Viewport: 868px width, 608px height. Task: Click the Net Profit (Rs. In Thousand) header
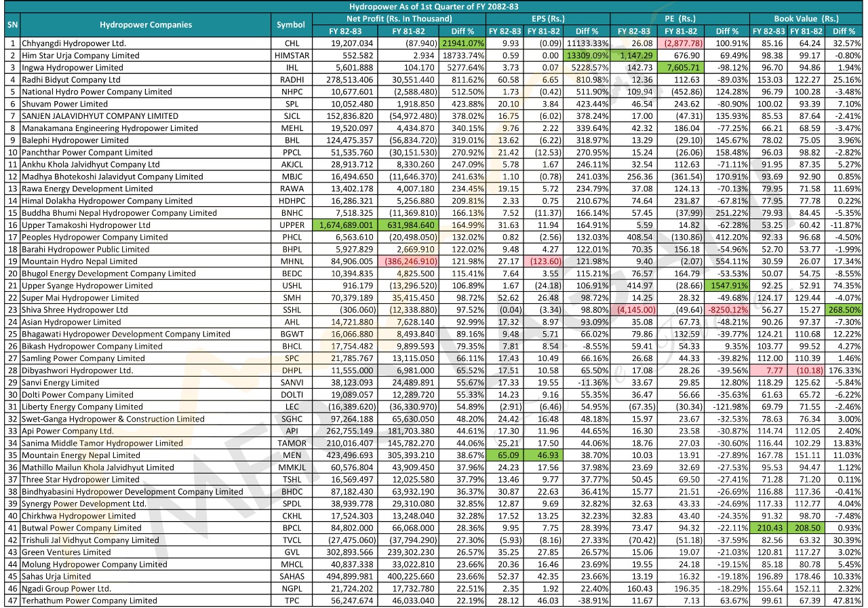[399, 19]
